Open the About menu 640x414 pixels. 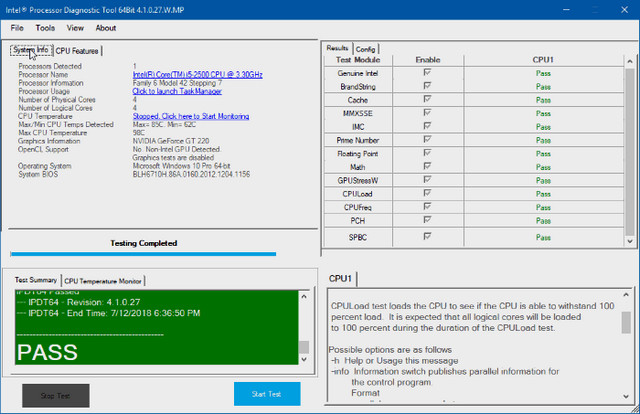click(106, 28)
